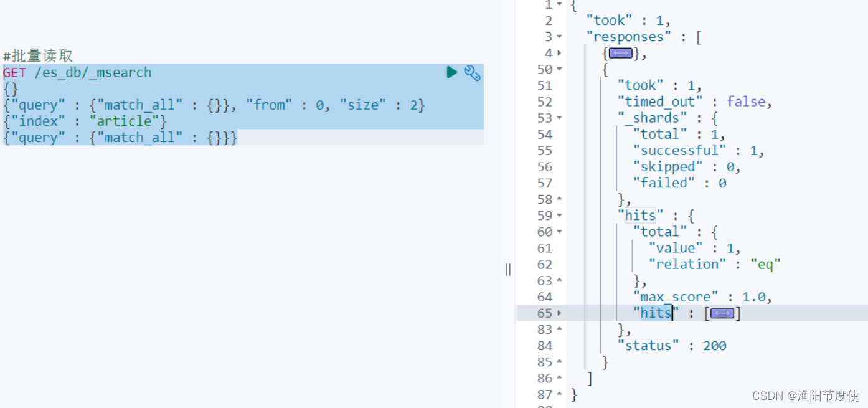Open the wrench options for the request
Screen dimensions: 868x408
click(473, 73)
